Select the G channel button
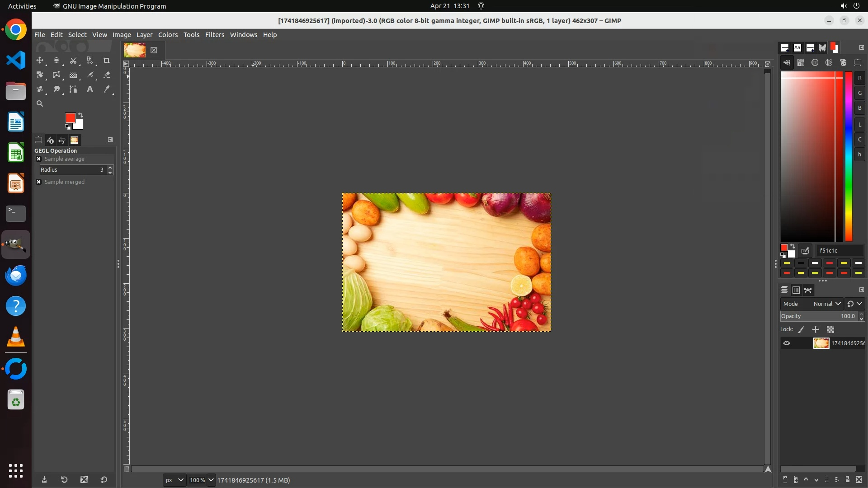Image resolution: width=868 pixels, height=488 pixels. (x=859, y=93)
